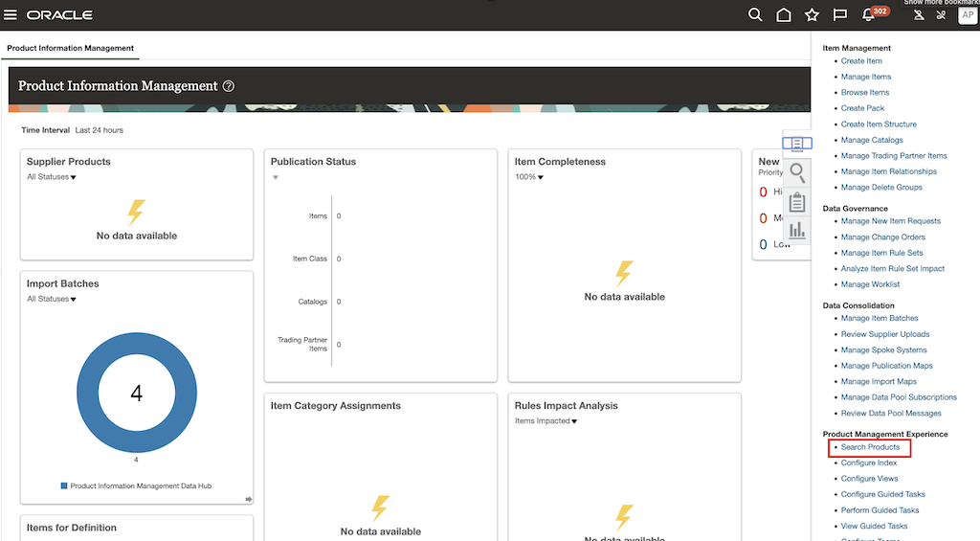
Task: Open Manage Spoke Systems link
Action: point(883,349)
